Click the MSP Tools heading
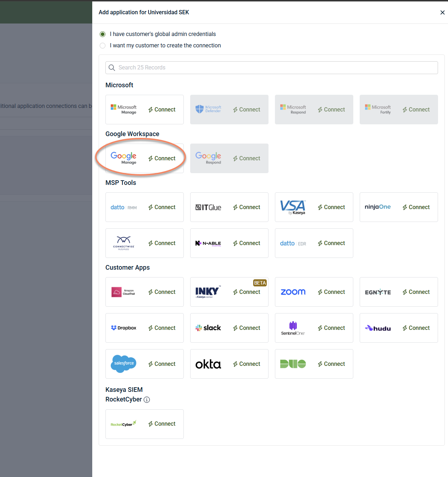 tap(121, 183)
